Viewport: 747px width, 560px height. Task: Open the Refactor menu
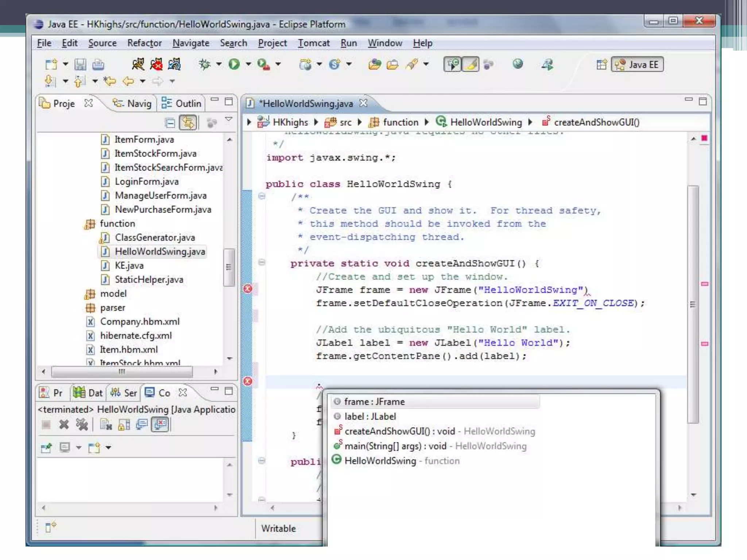(144, 43)
